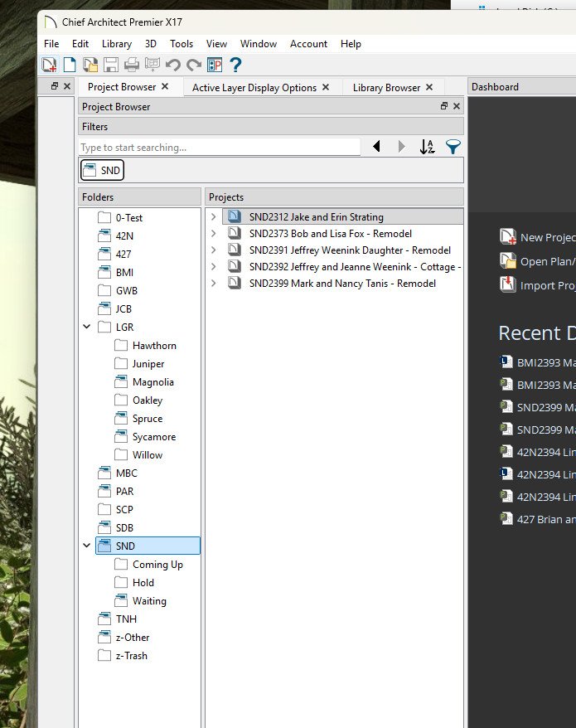The image size is (576, 728).
Task: Click the Print toolbar icon
Action: 132,65
